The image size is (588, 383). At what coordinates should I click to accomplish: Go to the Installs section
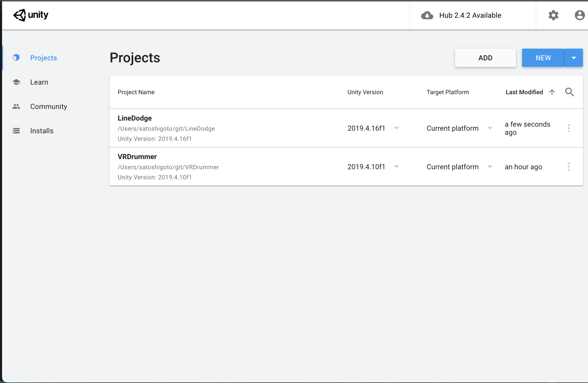[x=42, y=131]
